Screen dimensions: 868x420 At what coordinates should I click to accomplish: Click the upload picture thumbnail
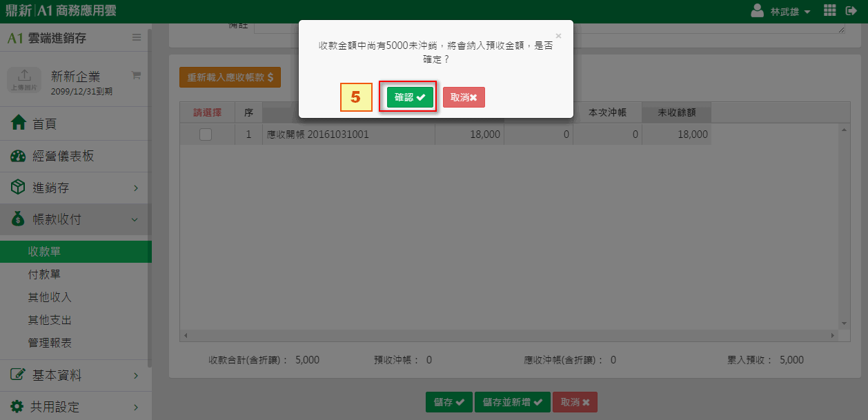click(x=24, y=80)
